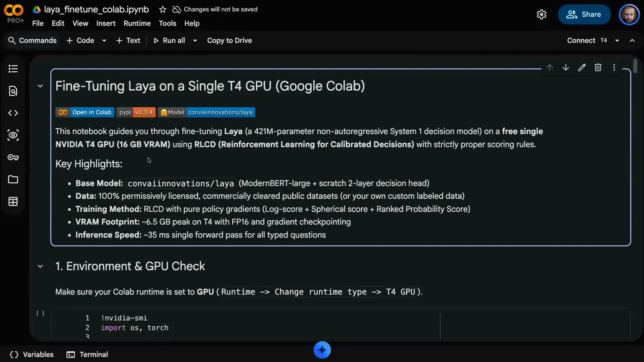Open the user account avatar
Viewport: 644px width, 362px height.
[x=629, y=14]
